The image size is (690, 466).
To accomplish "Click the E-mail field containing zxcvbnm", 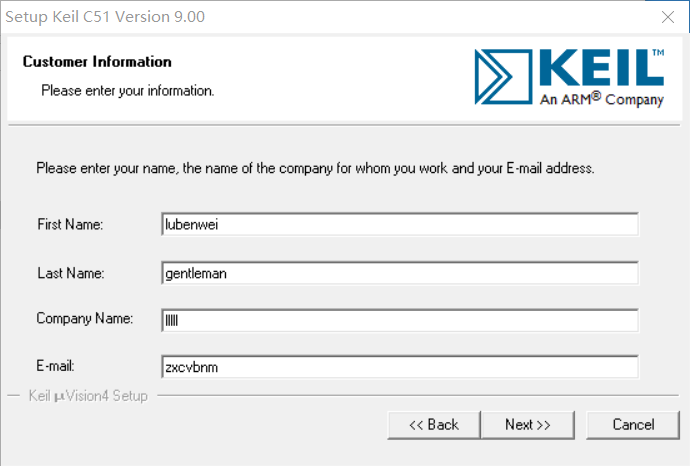I will [x=399, y=367].
